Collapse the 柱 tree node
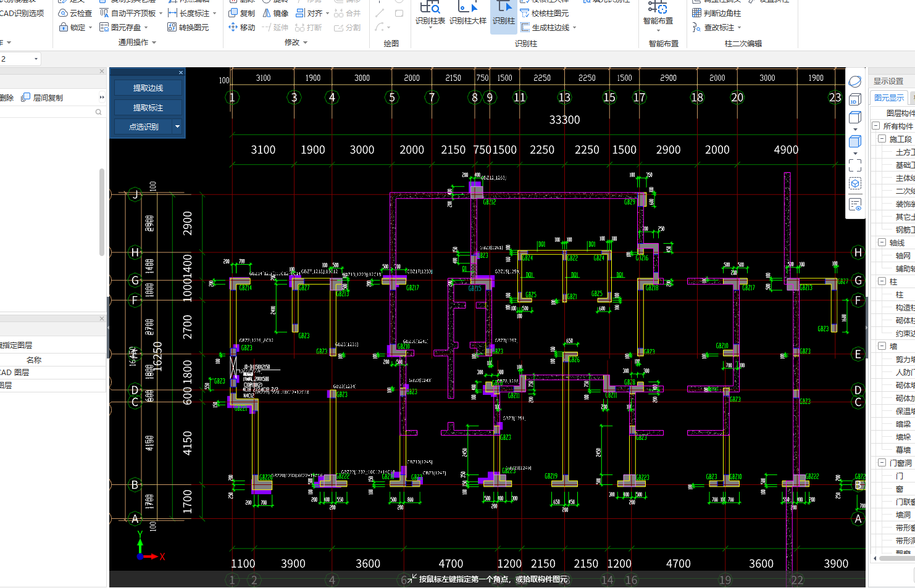The image size is (915, 588). coord(882,281)
